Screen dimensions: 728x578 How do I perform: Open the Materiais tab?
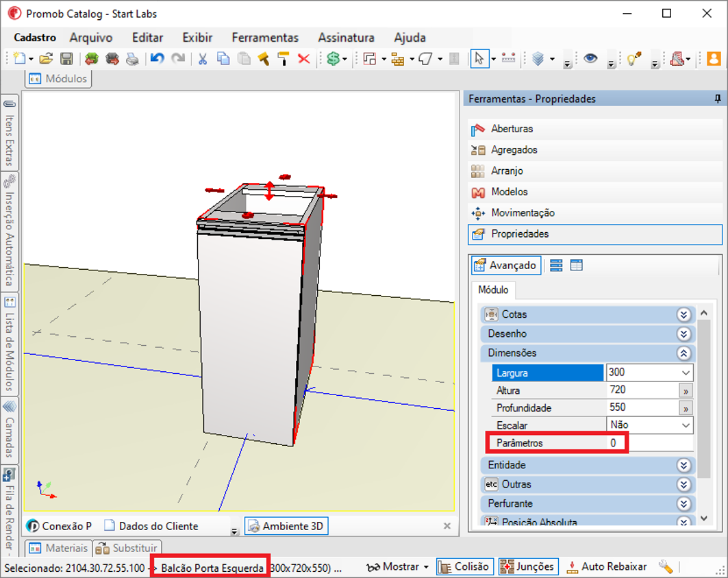click(58, 549)
